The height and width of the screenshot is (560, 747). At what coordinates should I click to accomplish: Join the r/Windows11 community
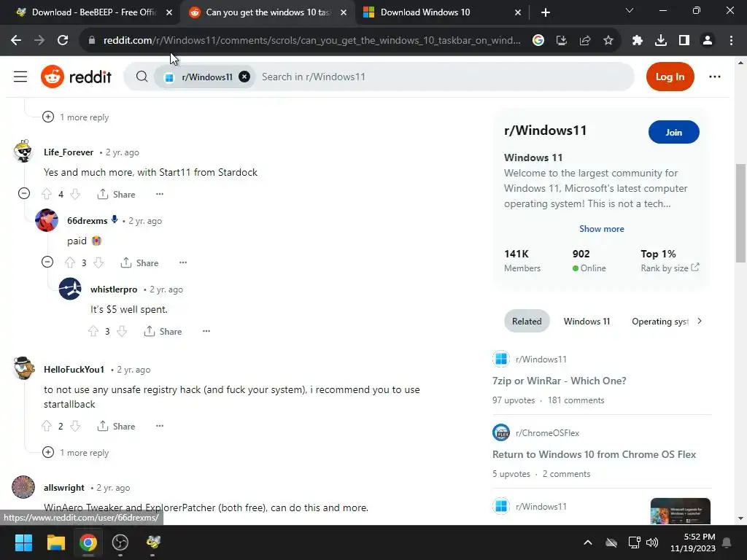tap(673, 133)
